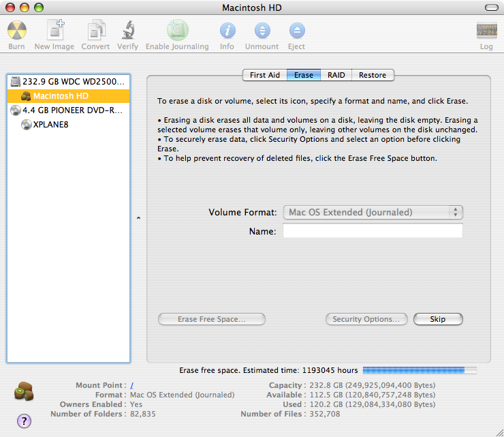504x437 pixels.
Task: Switch to the Restore tab
Action: tap(373, 75)
